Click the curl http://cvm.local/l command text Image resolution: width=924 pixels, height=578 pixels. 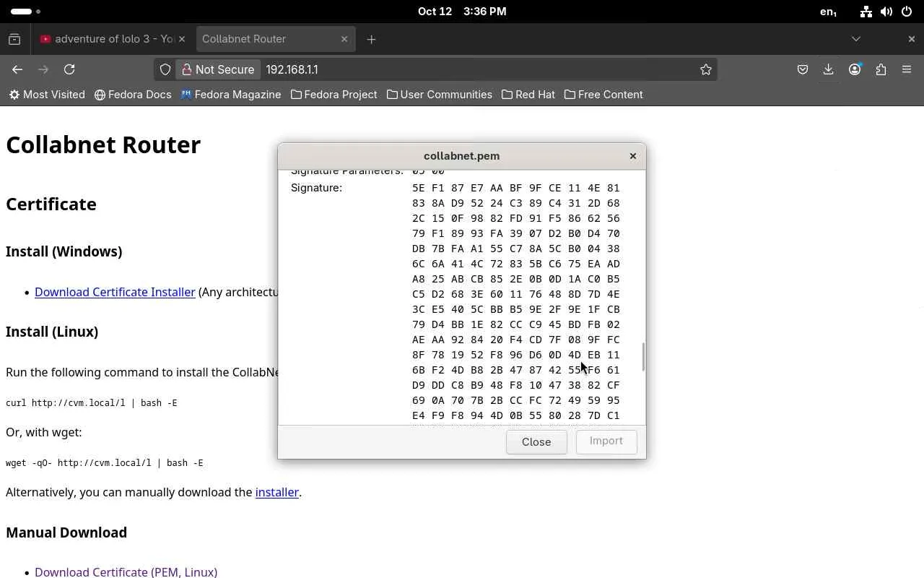click(92, 403)
